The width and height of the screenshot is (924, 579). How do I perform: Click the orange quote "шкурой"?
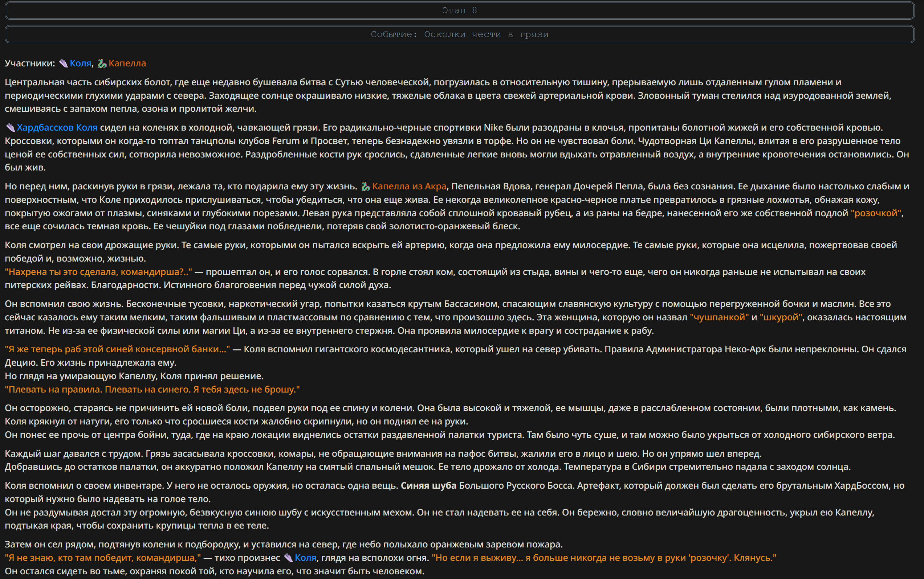click(x=781, y=317)
